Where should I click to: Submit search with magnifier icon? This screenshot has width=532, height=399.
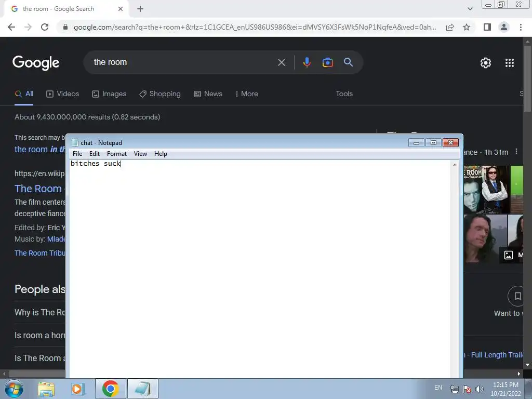[348, 62]
